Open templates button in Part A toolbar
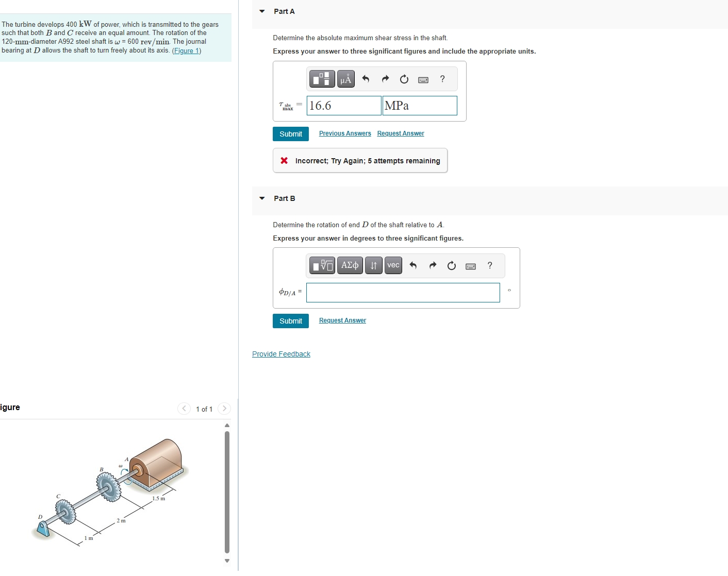 [322, 79]
